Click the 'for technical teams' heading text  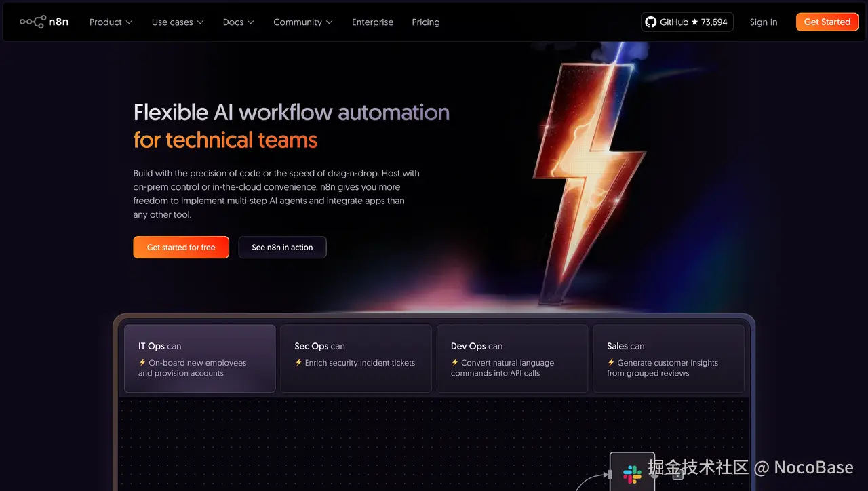click(225, 140)
